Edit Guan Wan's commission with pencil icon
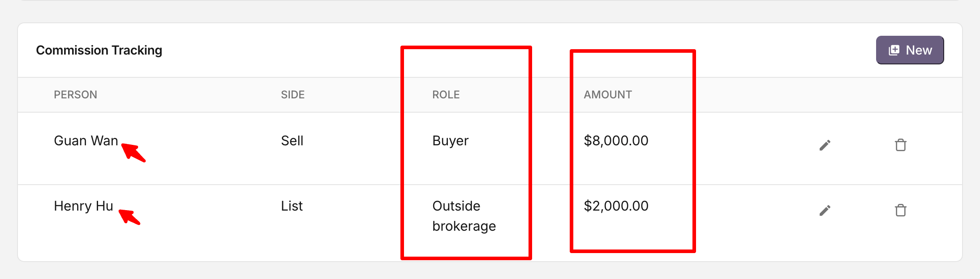The image size is (980, 279). [825, 145]
